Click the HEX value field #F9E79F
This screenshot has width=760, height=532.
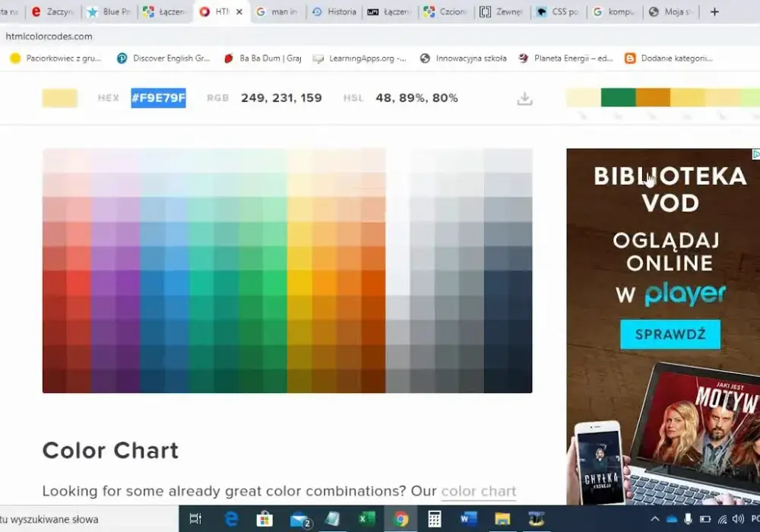click(158, 98)
